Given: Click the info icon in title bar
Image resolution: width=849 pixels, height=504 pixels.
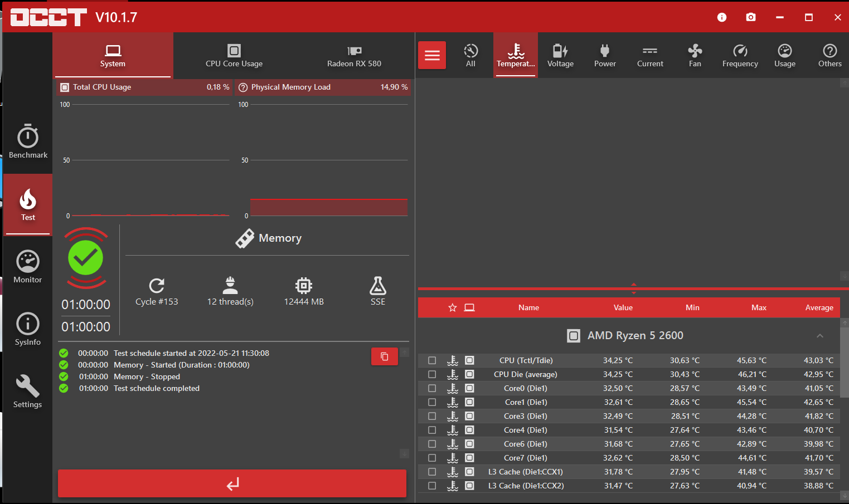Looking at the screenshot, I should tap(722, 17).
